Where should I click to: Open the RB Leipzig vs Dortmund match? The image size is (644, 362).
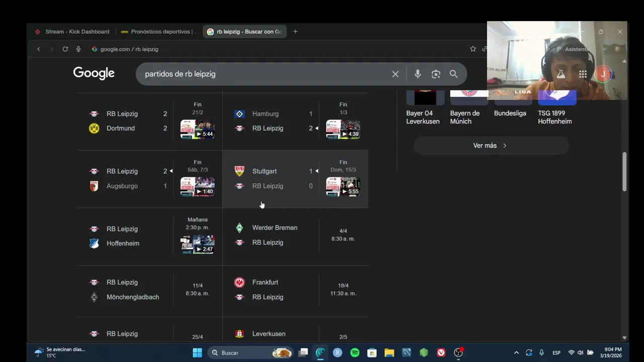tap(149, 121)
